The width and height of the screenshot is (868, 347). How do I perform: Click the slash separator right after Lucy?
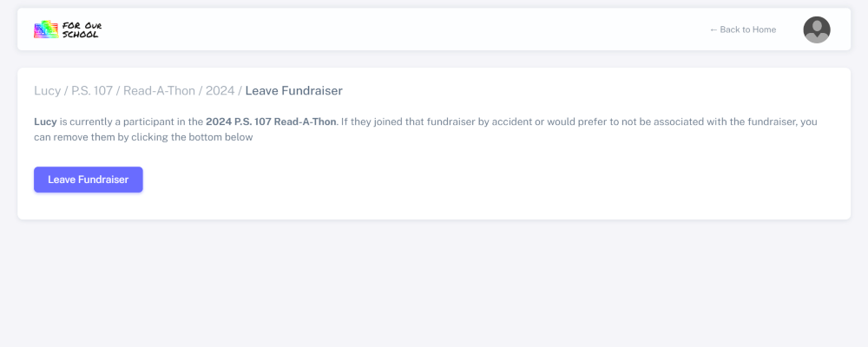[x=66, y=90]
